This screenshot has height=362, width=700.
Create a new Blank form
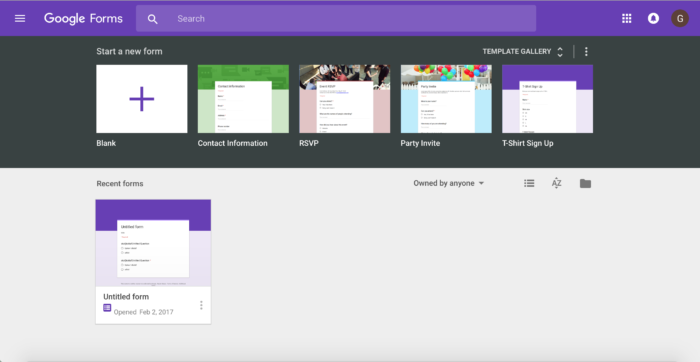(x=142, y=99)
